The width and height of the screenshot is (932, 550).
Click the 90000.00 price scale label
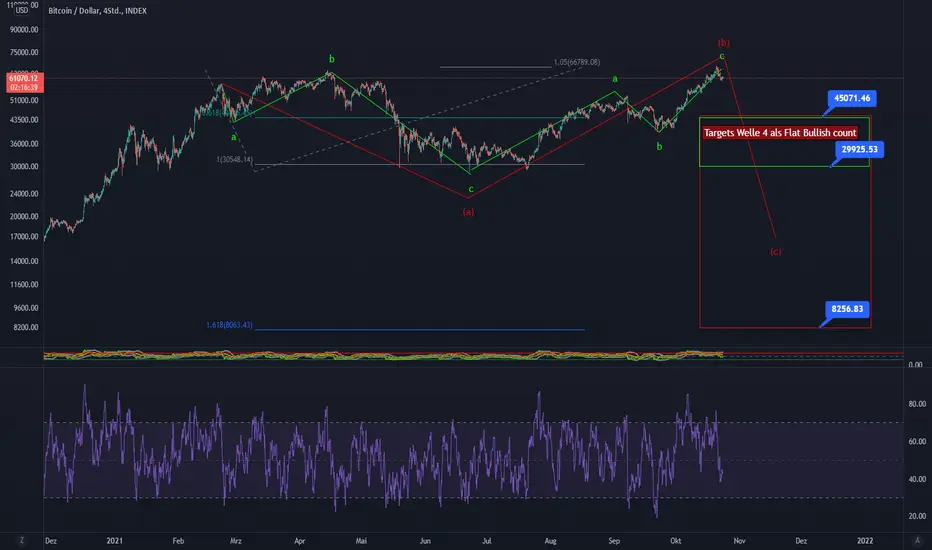(24, 30)
